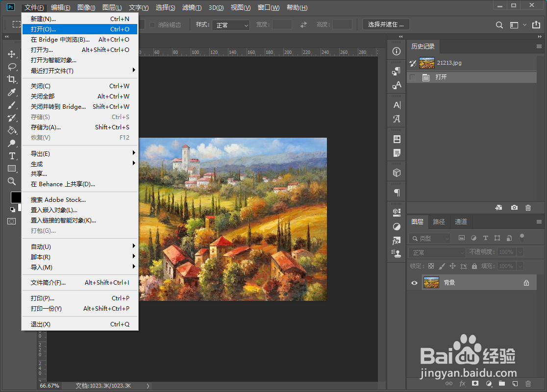Select the Lasso tool
Screen dimensions: 547x392
[x=12, y=67]
